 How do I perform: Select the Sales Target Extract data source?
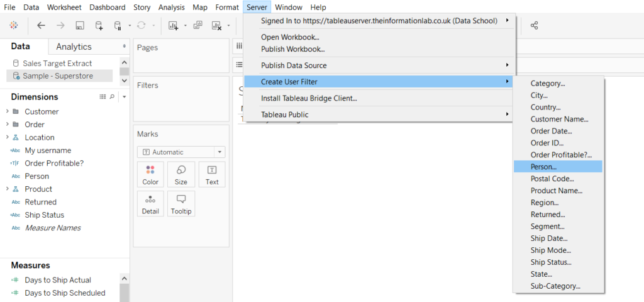tap(57, 64)
